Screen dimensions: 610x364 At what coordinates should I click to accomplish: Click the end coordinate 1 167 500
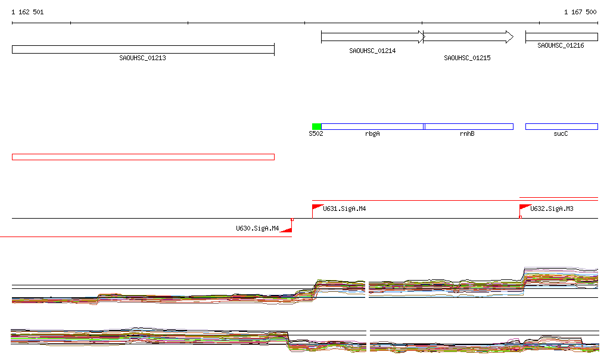coord(580,12)
